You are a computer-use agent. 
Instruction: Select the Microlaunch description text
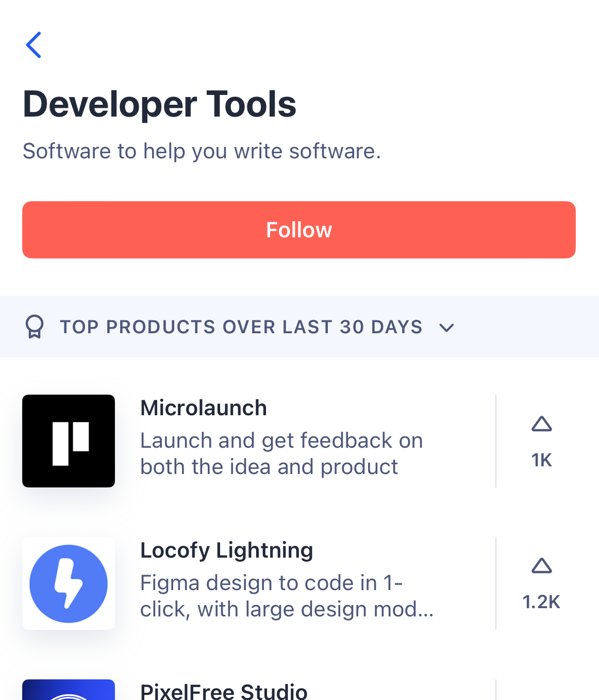click(281, 453)
